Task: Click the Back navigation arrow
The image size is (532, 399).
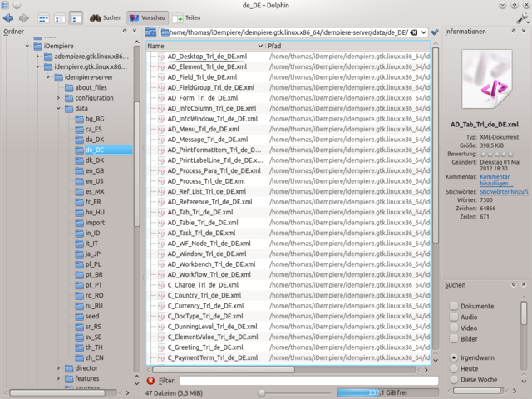Action: pyautogui.click(x=7, y=17)
